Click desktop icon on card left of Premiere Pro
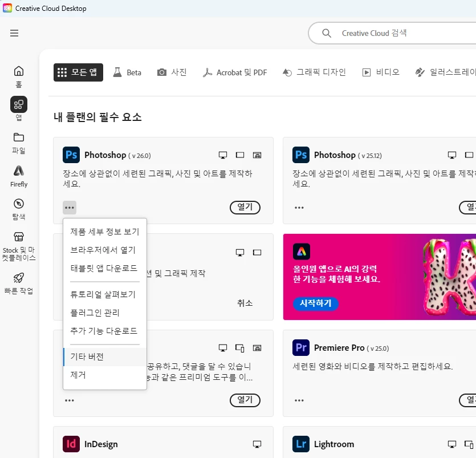The width and height of the screenshot is (476, 458). (x=223, y=348)
